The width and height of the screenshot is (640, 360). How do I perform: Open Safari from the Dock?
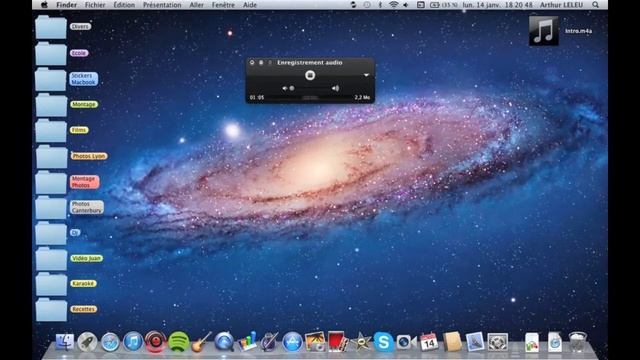tap(110, 342)
